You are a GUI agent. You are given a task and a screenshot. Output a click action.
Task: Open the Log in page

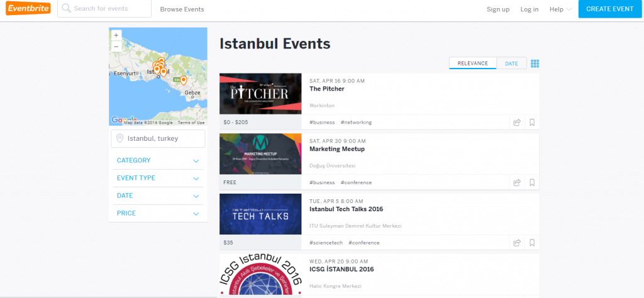point(530,9)
